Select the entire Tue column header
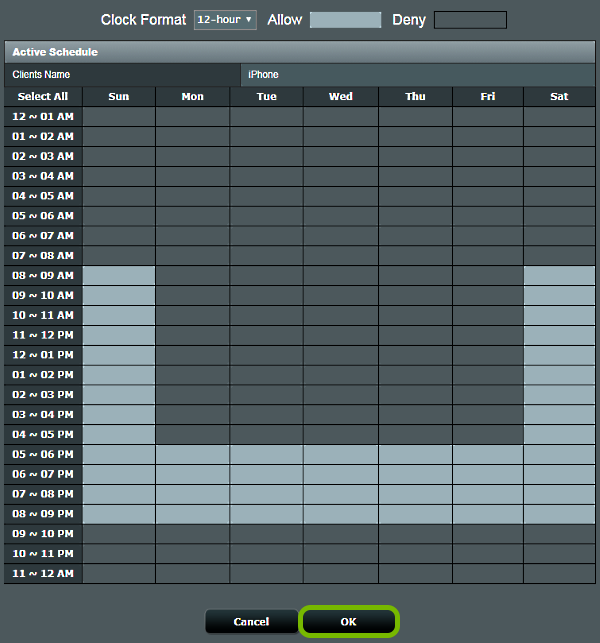The width and height of the screenshot is (600, 643). click(x=267, y=96)
